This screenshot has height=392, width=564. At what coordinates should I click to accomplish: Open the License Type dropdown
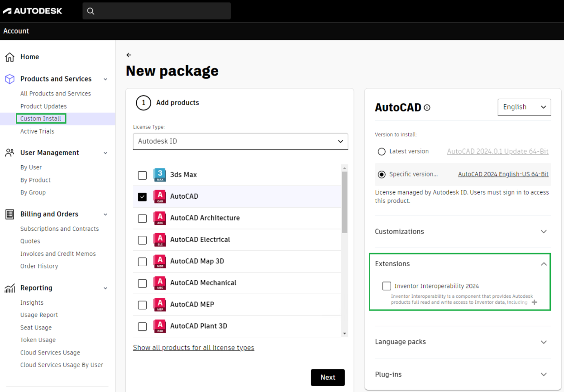[240, 141]
